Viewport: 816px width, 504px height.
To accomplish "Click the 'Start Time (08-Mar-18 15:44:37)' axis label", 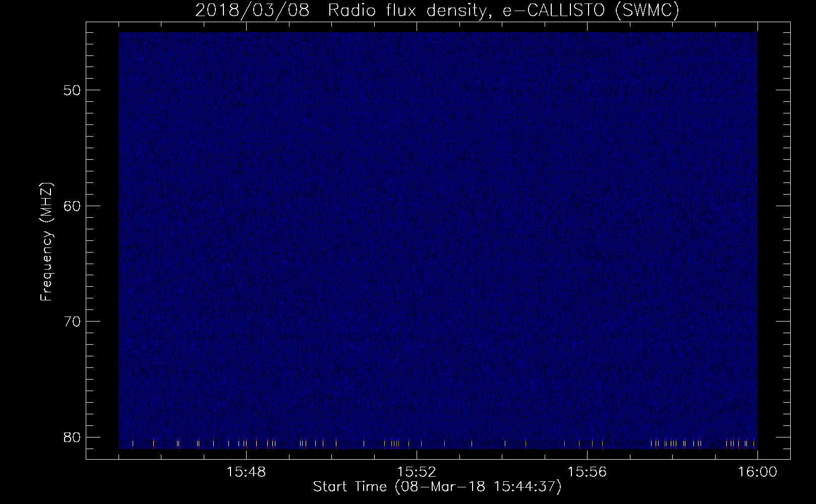I will click(437, 487).
